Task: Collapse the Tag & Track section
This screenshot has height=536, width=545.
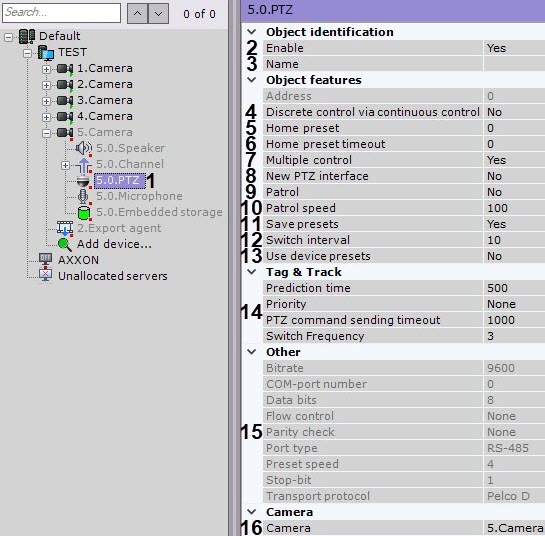Action: pos(252,272)
